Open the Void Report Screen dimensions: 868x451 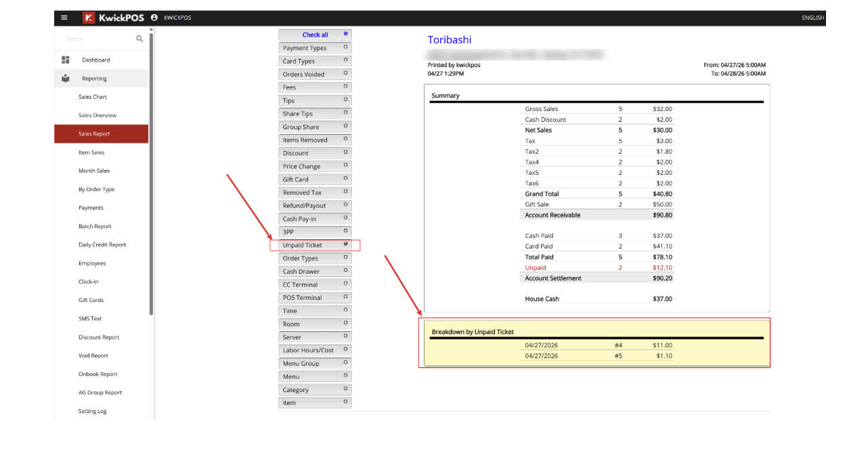click(101, 356)
